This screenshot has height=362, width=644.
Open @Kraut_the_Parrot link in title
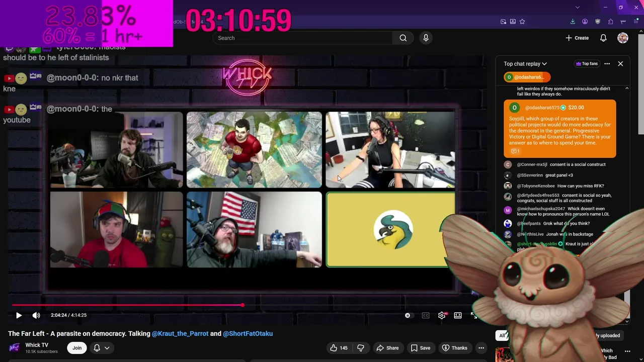click(x=180, y=333)
